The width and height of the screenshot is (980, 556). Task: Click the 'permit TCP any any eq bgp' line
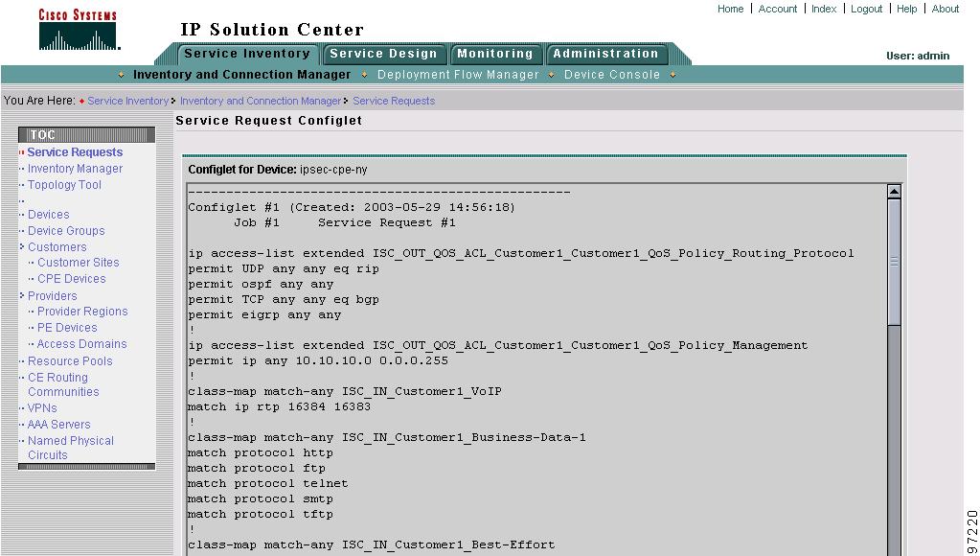coord(284,300)
